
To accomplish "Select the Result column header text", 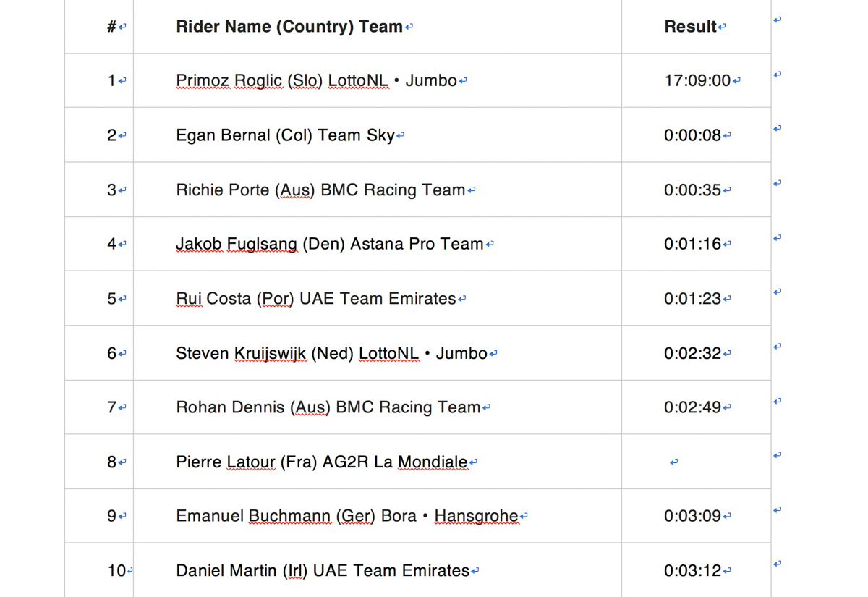I will 690,27.
